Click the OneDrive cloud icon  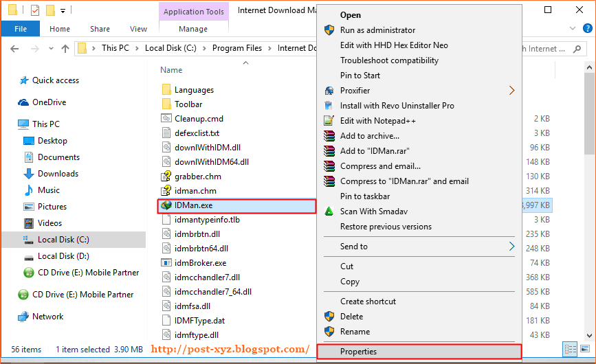point(23,102)
